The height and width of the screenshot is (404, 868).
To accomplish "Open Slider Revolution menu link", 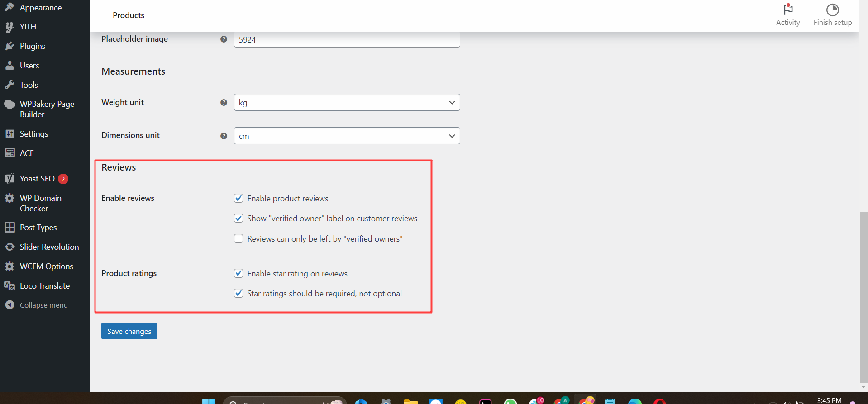I will (x=49, y=247).
